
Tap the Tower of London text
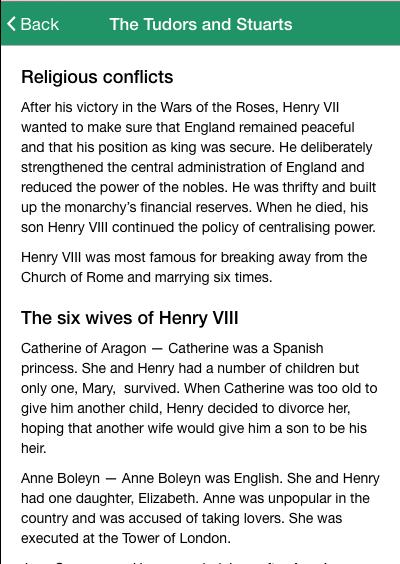(176, 538)
